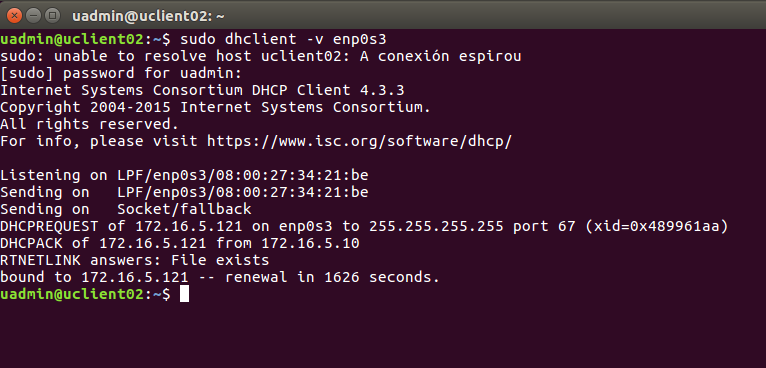Minimize the terminal window
Viewport: 766px width, 368px height.
coord(33,16)
